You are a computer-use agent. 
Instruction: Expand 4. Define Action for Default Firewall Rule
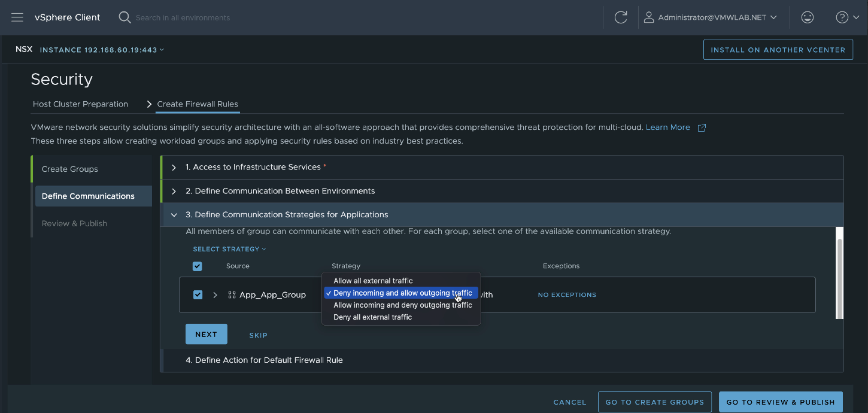point(502,360)
